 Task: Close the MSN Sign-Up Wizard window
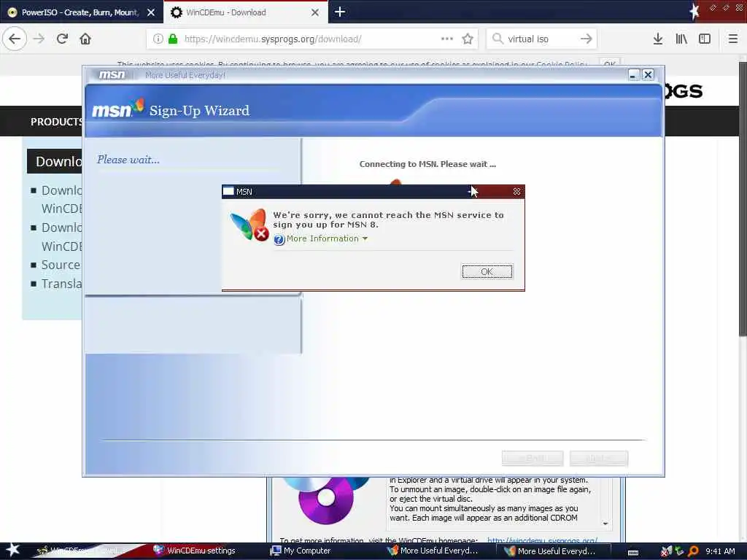648,75
